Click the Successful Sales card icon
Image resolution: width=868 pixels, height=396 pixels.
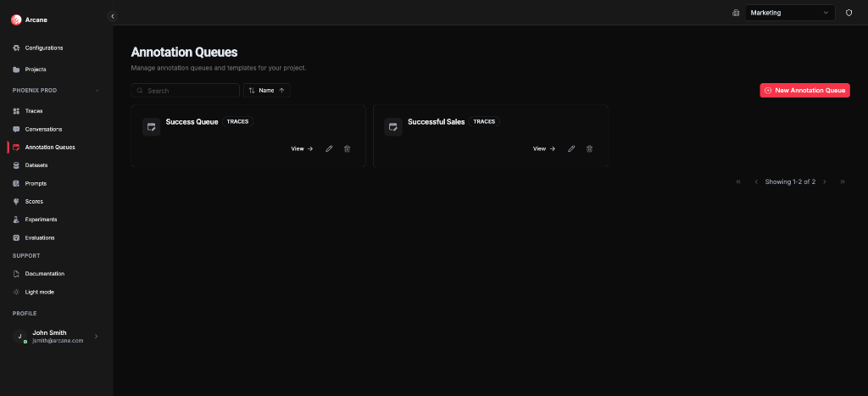(393, 127)
